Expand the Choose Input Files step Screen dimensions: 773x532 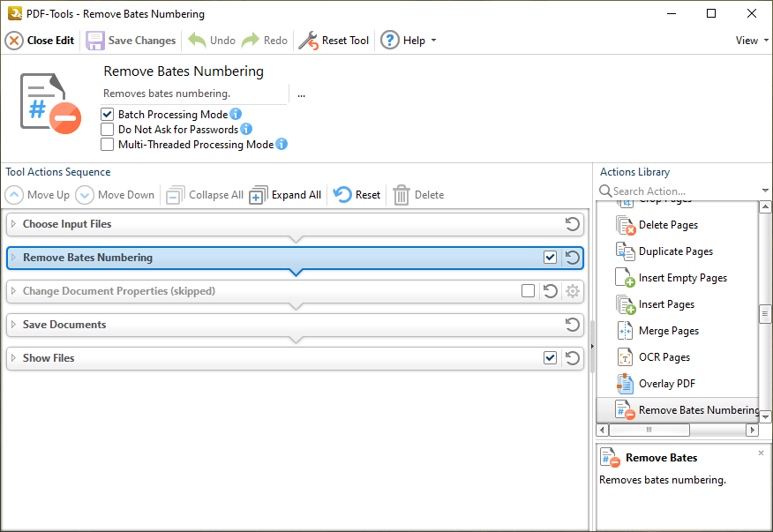(13, 224)
